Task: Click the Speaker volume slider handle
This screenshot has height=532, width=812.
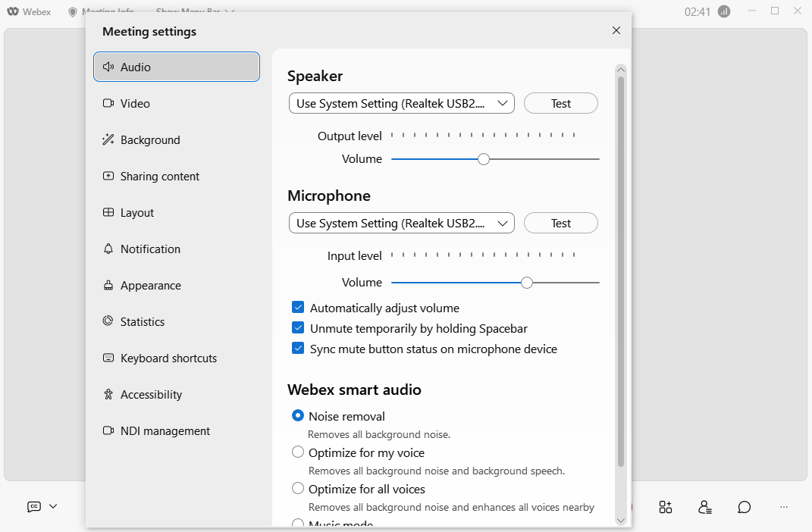Action: 484,159
